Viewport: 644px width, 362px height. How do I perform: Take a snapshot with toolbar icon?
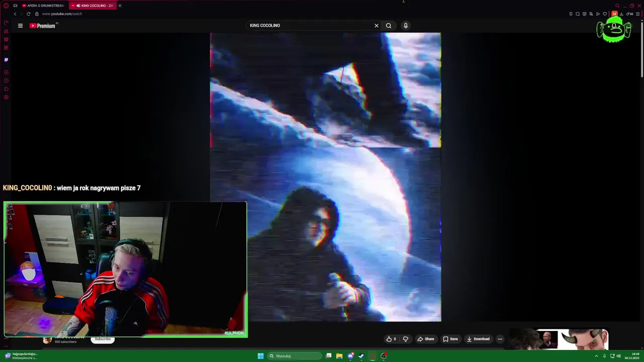(x=578, y=14)
